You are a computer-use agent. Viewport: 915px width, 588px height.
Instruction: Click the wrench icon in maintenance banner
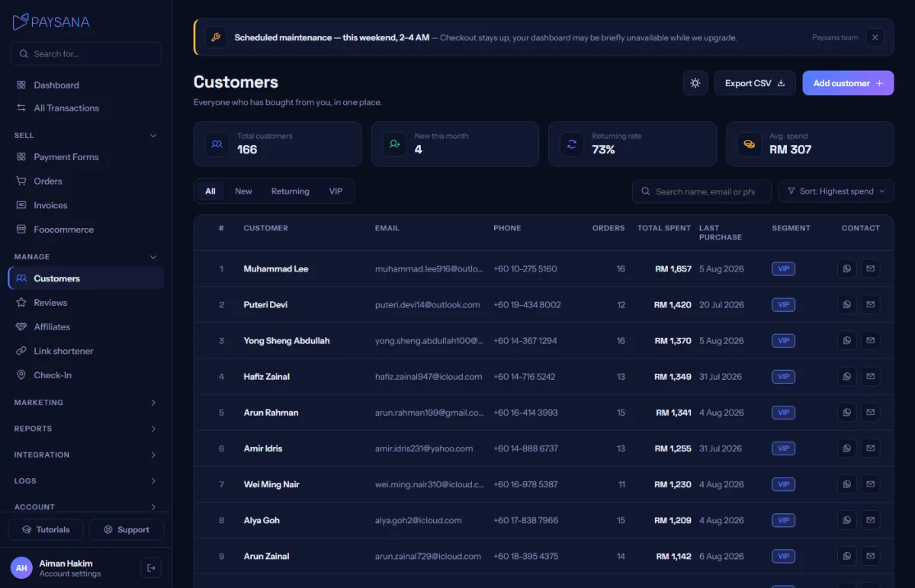point(215,37)
